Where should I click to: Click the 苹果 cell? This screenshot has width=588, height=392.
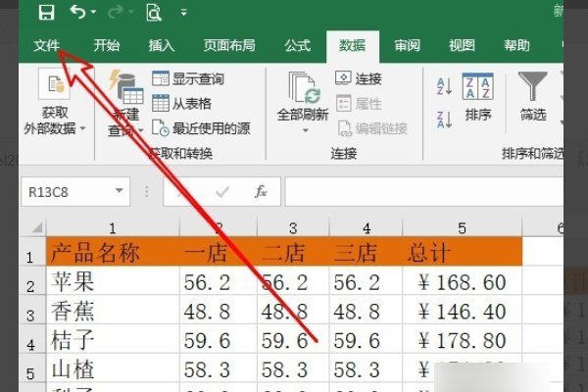click(113, 280)
